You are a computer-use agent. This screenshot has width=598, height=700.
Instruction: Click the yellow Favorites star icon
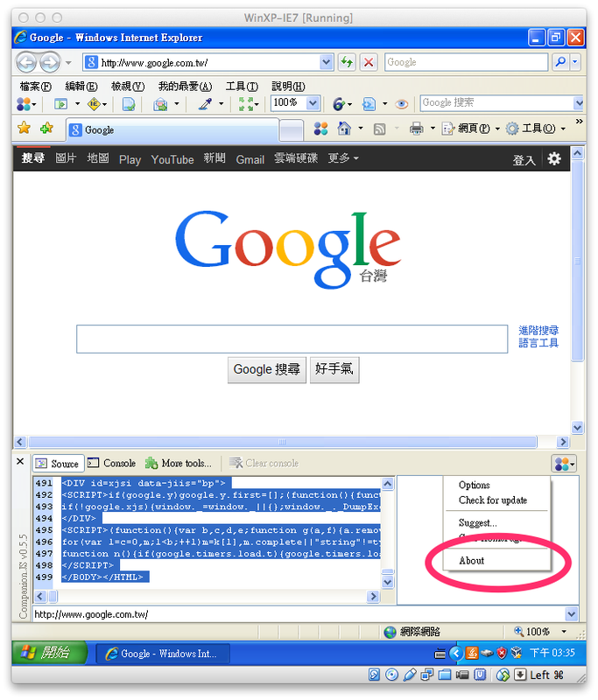pyautogui.click(x=25, y=129)
